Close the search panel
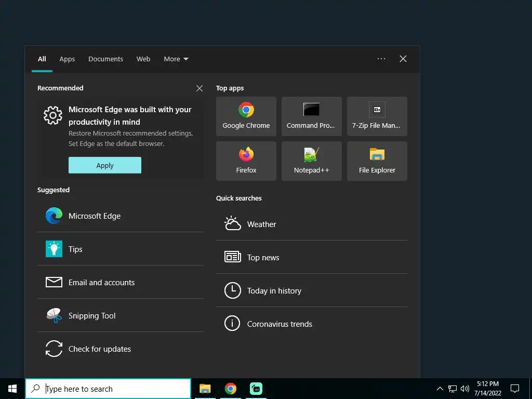Image resolution: width=532 pixels, height=399 pixels. click(x=403, y=59)
